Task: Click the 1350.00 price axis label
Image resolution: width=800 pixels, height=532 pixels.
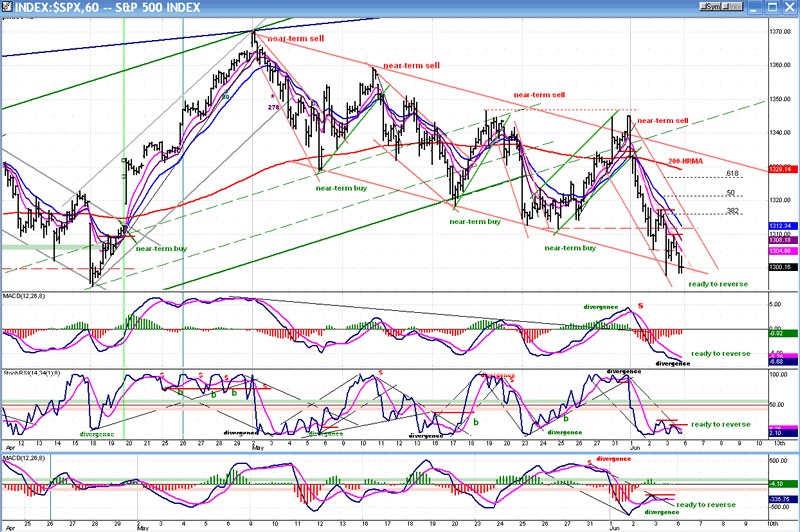Action: 780,99
